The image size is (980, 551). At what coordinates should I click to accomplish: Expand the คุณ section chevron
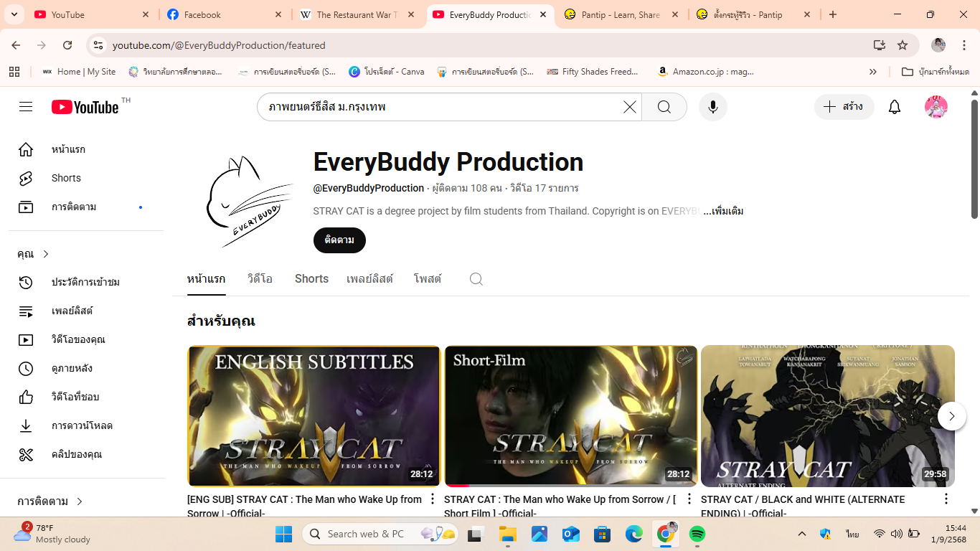pyautogui.click(x=46, y=254)
